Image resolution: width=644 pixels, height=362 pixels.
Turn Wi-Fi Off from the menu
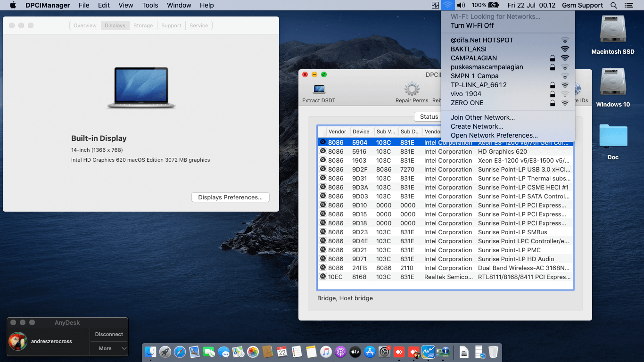point(472,25)
